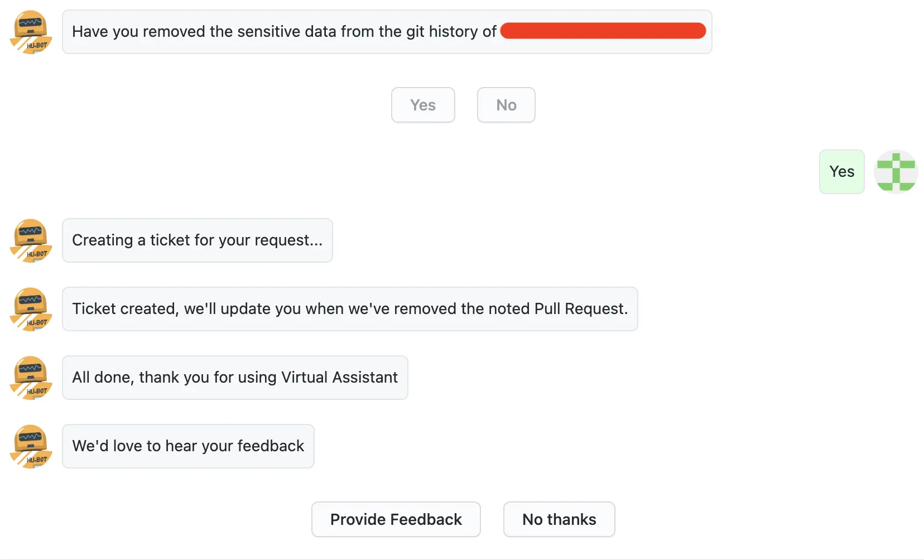Click the red redacted bar in the first message
This screenshot has width=924, height=560.
click(603, 31)
